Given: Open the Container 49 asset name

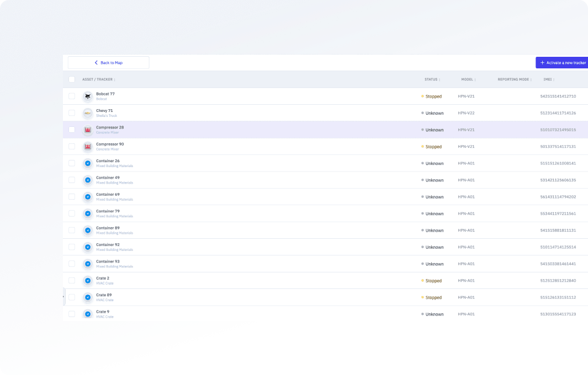Looking at the screenshot, I should 108,178.
